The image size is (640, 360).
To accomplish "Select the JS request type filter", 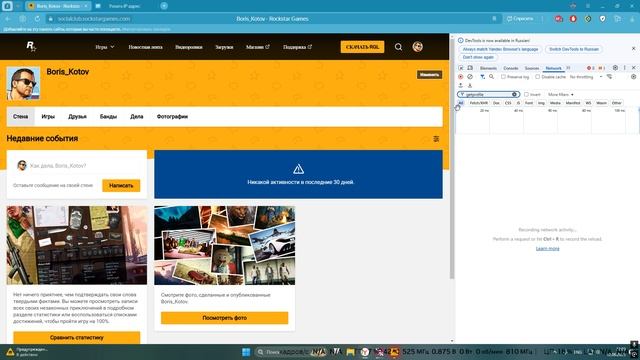I will [x=518, y=103].
